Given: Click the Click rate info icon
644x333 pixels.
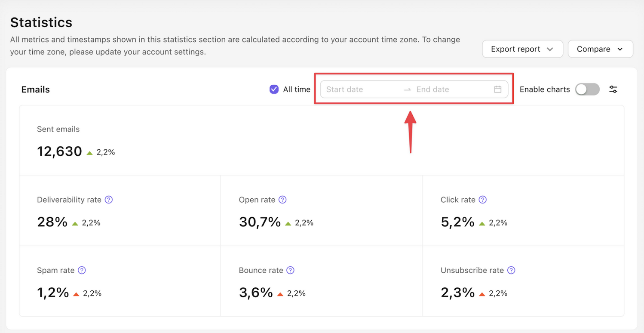Looking at the screenshot, I should click(x=483, y=200).
